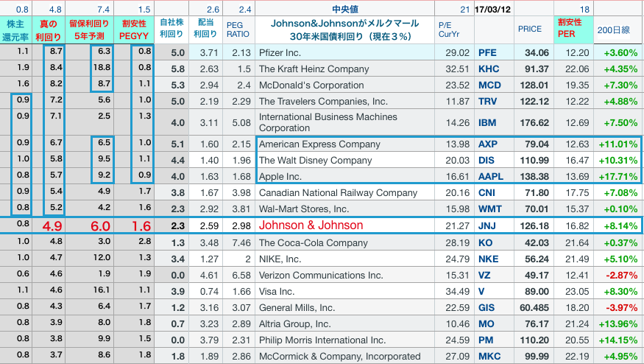Click the CNI ticker symbol

(x=486, y=192)
